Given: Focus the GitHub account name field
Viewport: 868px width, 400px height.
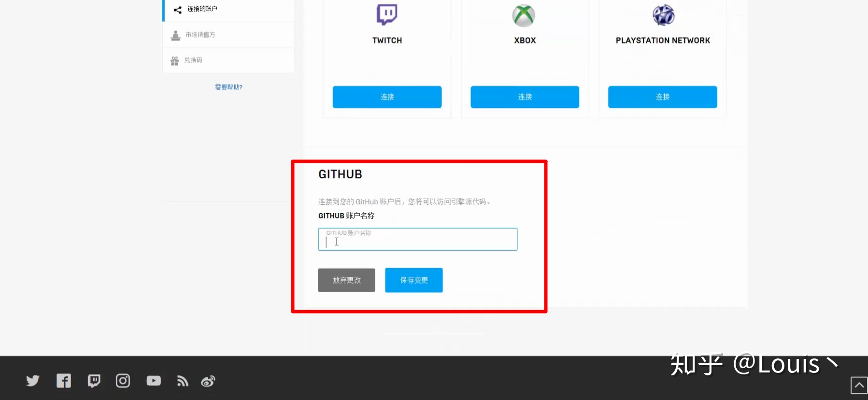Looking at the screenshot, I should (x=417, y=239).
